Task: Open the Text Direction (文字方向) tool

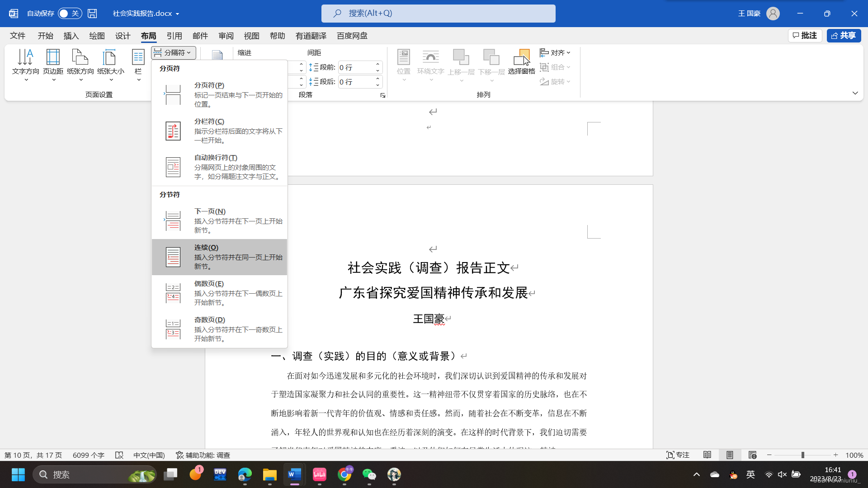Action: point(26,65)
